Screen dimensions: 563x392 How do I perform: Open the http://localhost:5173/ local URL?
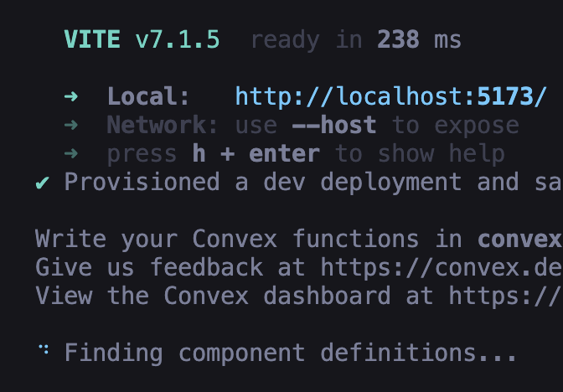[x=391, y=97]
